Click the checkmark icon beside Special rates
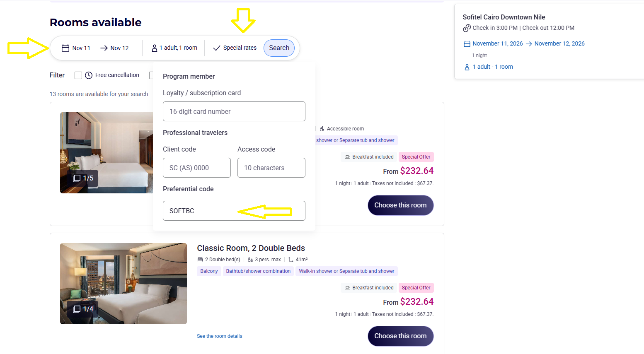This screenshot has height=354, width=644. pos(216,48)
